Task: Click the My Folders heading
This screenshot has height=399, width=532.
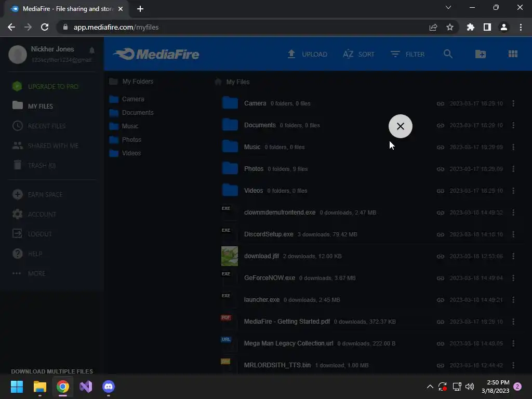Action: coord(131,82)
